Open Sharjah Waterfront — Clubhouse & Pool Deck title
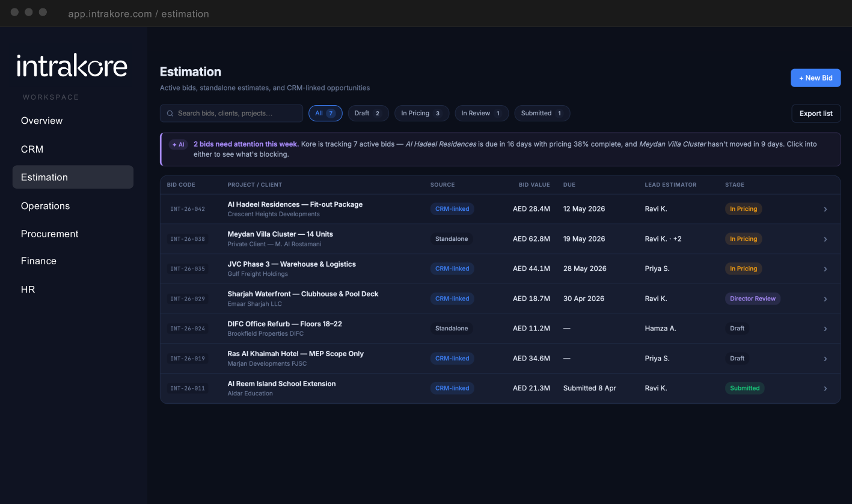The height and width of the screenshot is (504, 852). (x=303, y=294)
